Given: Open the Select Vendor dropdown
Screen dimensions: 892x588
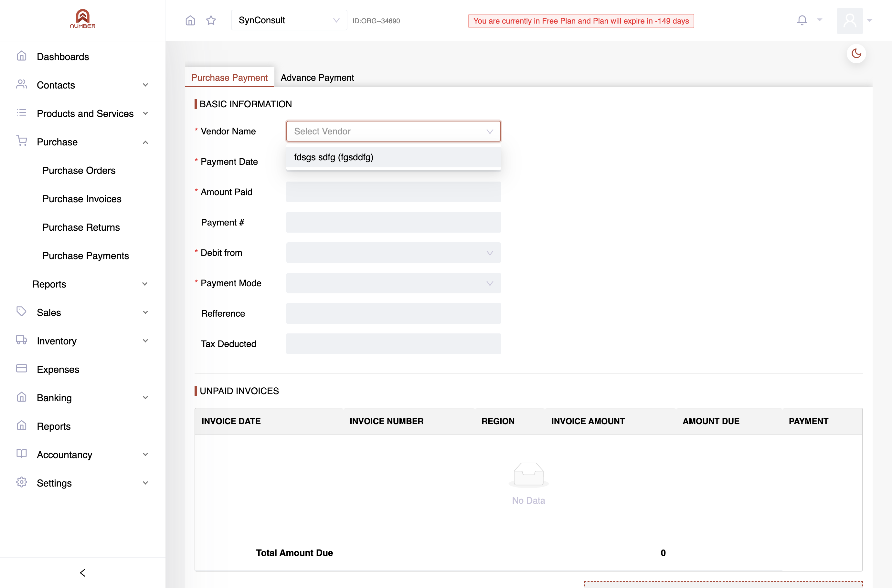Looking at the screenshot, I should click(393, 131).
